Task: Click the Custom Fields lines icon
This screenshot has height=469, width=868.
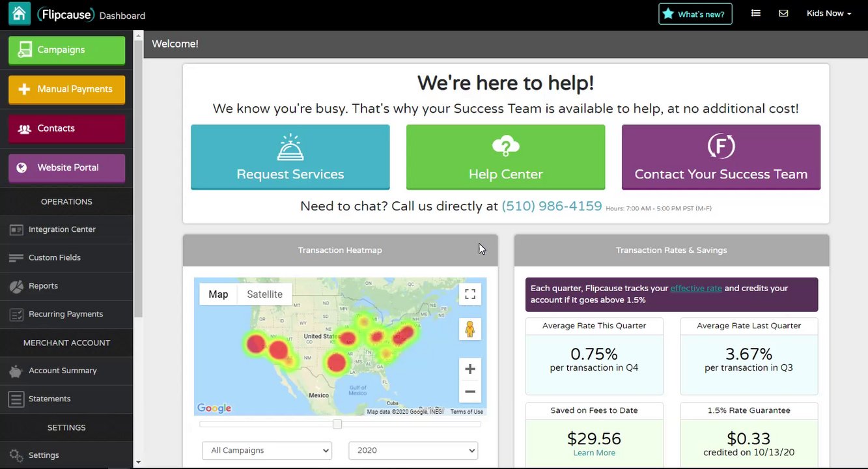Action: [16, 258]
